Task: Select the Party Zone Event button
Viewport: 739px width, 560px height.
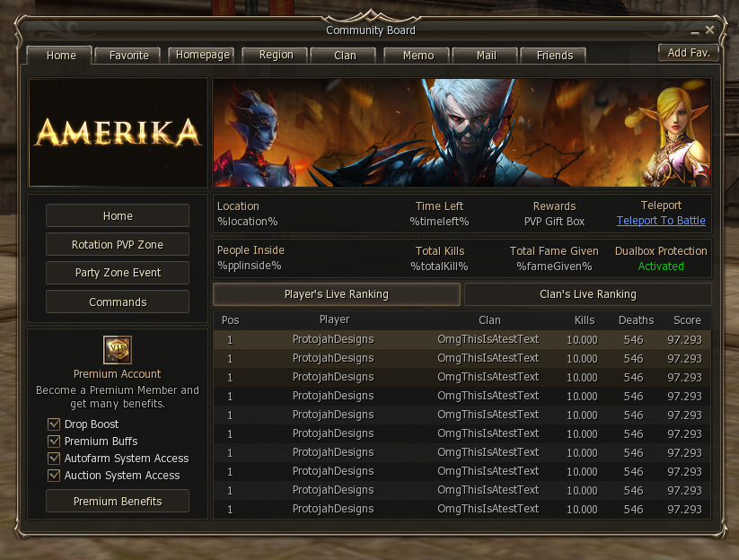Action: (x=118, y=273)
